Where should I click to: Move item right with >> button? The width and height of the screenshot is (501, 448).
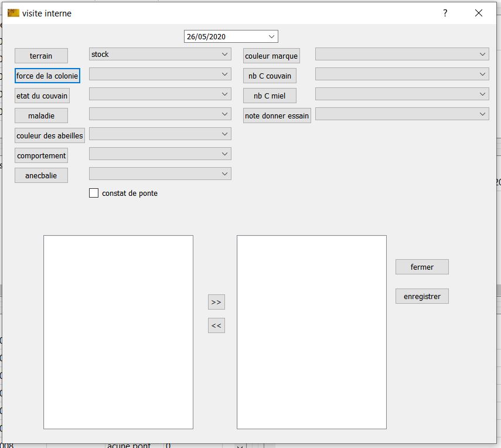[216, 302]
